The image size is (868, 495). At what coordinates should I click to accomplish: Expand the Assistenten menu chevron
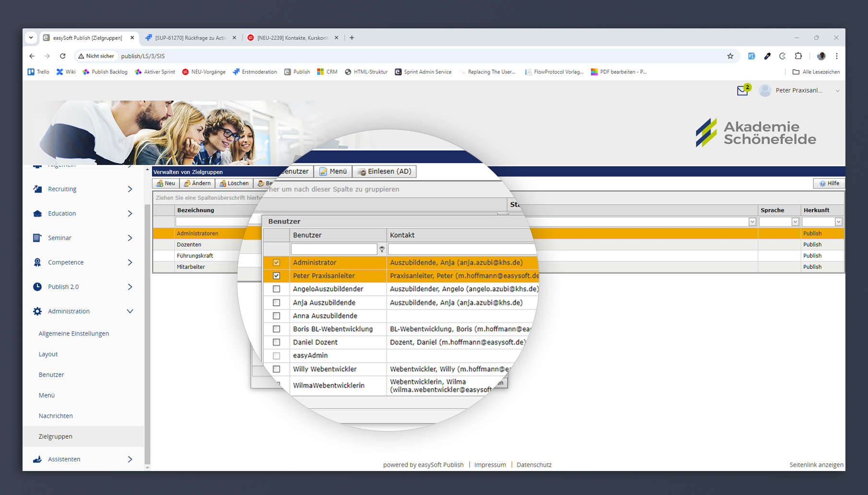pyautogui.click(x=130, y=459)
